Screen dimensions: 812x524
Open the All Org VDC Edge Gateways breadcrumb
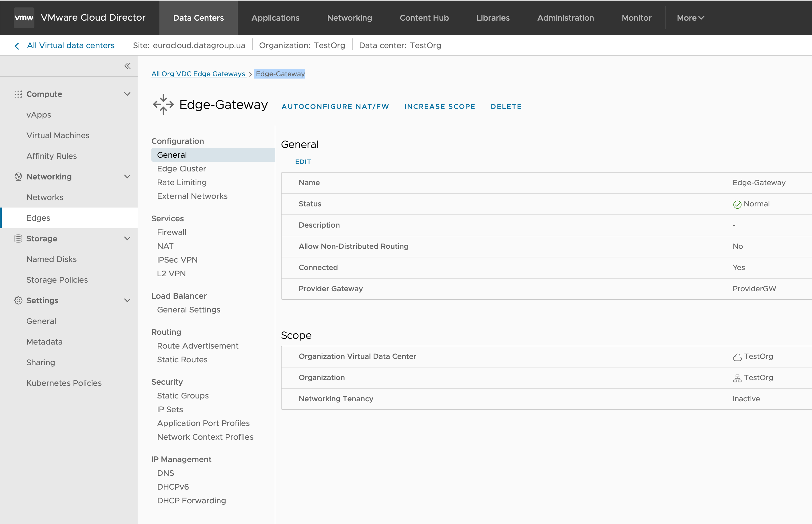(x=199, y=74)
